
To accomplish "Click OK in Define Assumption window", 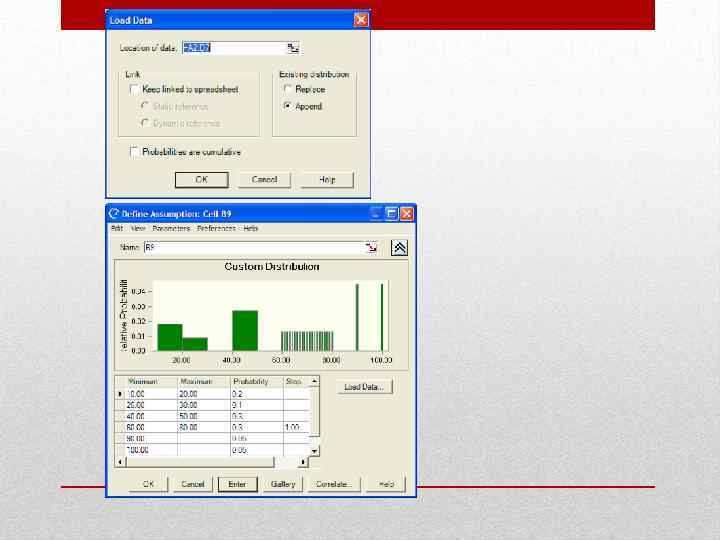I will point(148,484).
